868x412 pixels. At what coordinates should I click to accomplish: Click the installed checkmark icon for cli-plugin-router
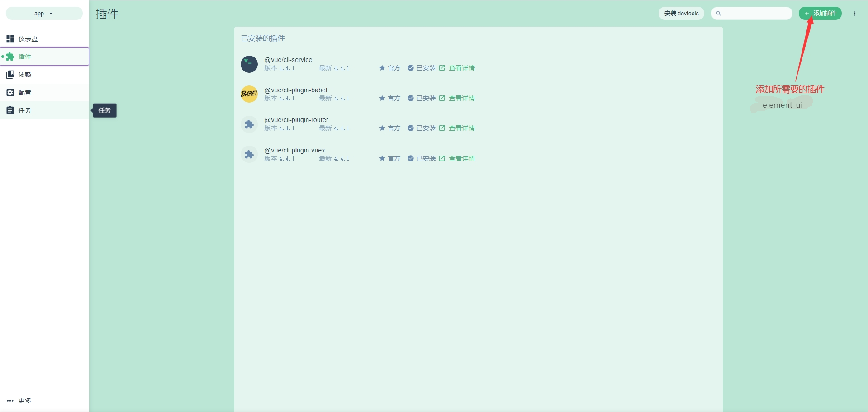[x=411, y=128]
